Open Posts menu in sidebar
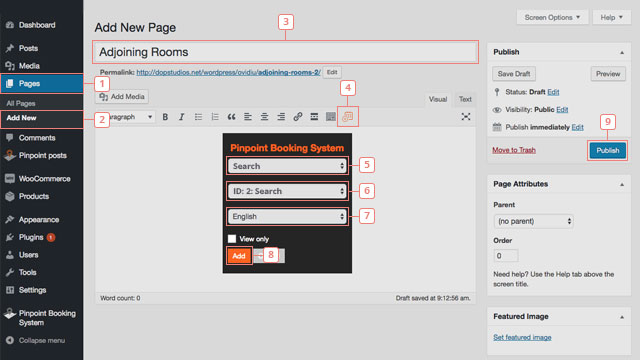Screen dimensions: 640x360 [x=28, y=48]
